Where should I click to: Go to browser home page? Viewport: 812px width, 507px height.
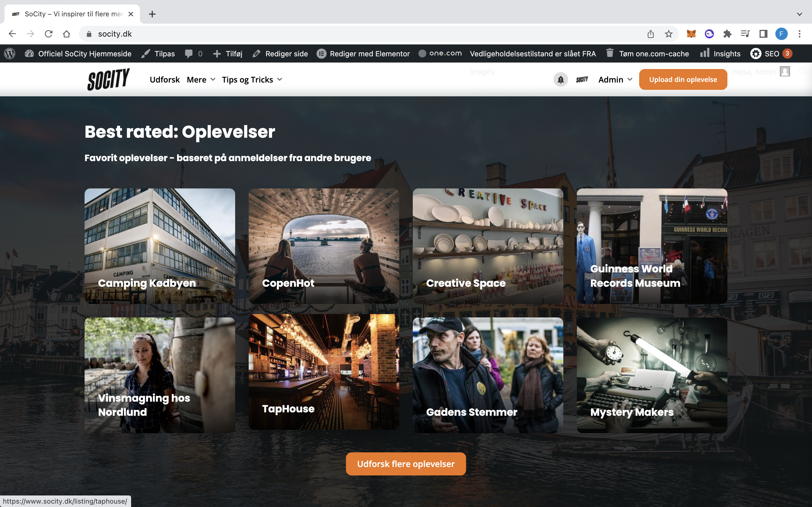coord(67,34)
